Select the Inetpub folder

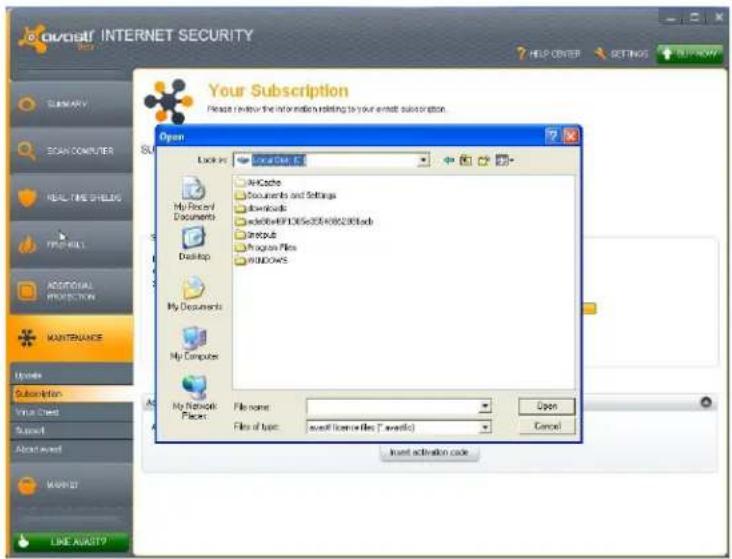pos(256,234)
